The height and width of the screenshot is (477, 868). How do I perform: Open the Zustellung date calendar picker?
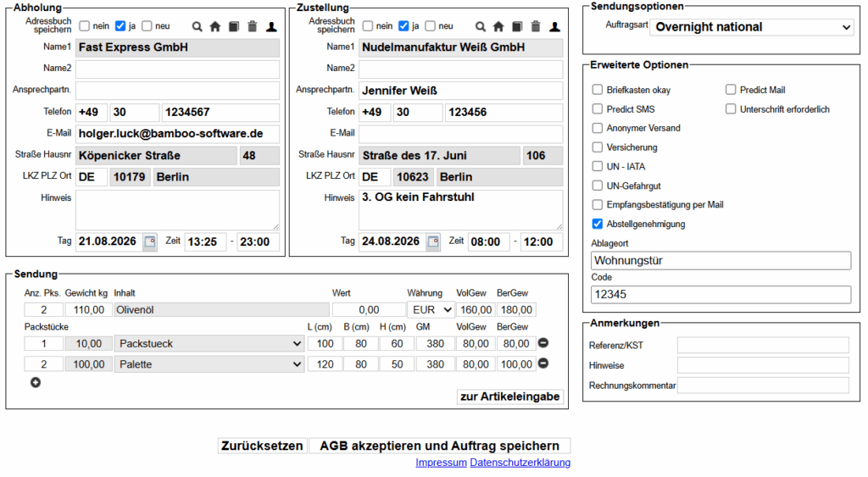pyautogui.click(x=433, y=241)
